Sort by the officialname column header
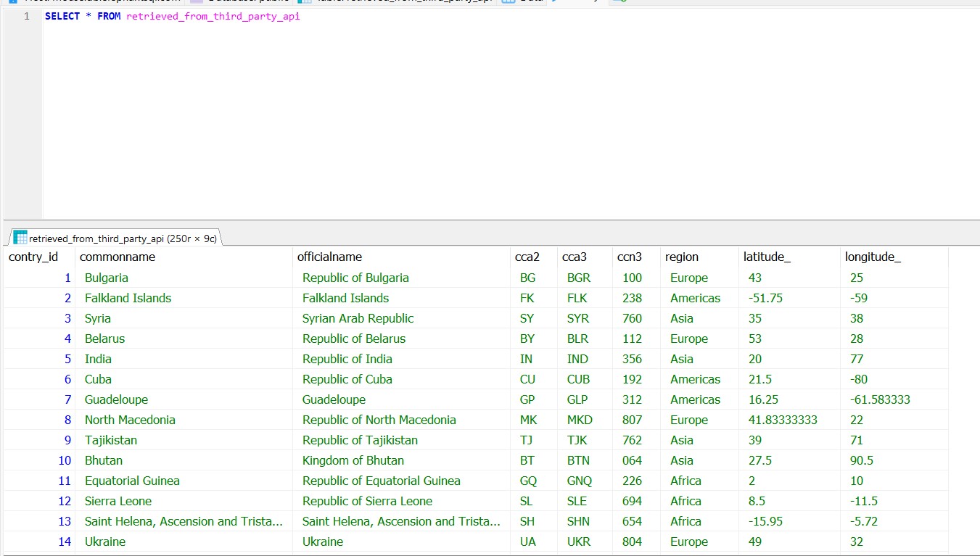This screenshot has height=556, width=980. (401, 257)
